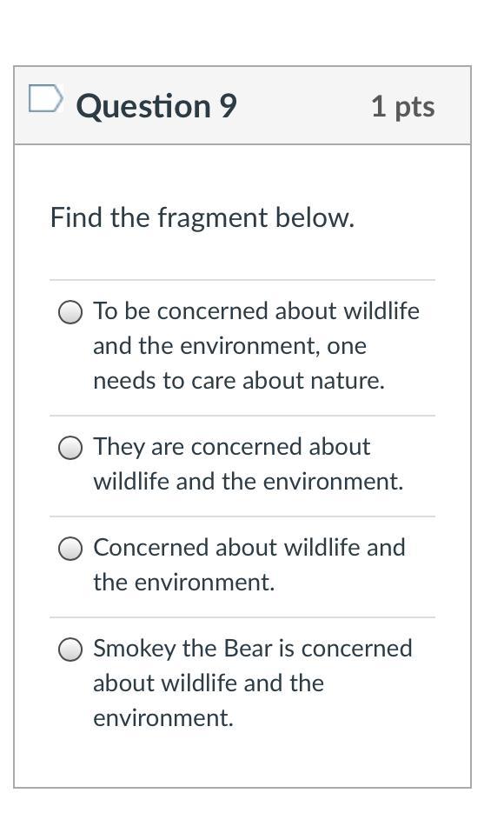
Task: Click answer text 'about wildlife and the' under Smokey
Action: 209,683
